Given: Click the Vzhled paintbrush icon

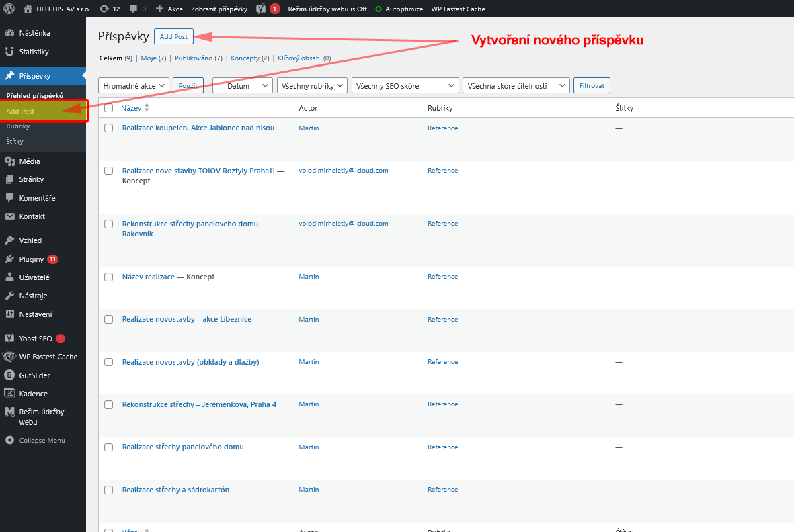Looking at the screenshot, I should click(x=9, y=240).
